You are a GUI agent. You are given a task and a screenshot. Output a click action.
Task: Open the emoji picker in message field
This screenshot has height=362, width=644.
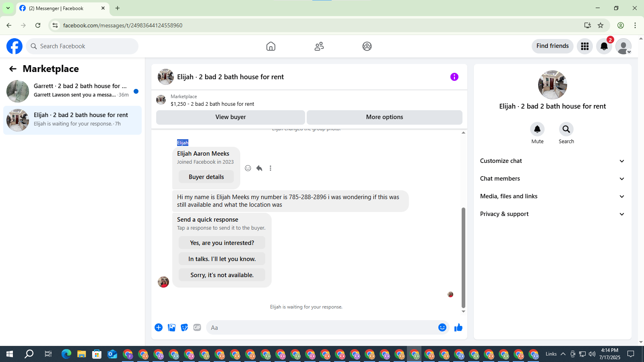[x=442, y=327]
